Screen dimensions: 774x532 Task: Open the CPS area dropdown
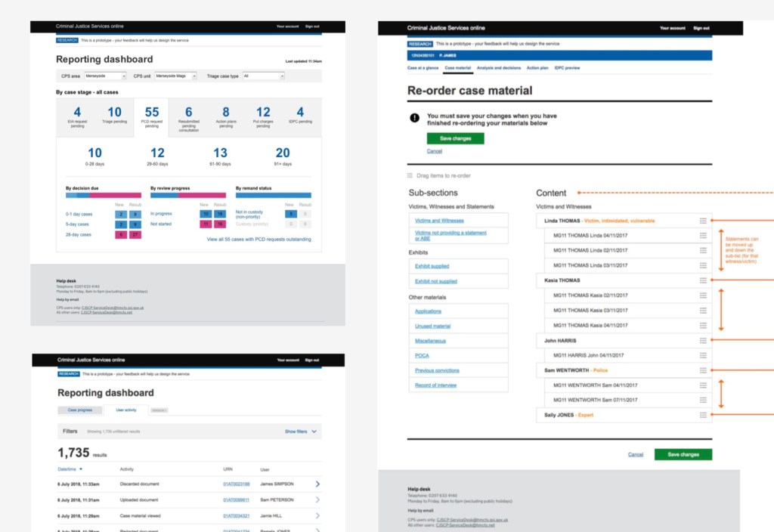[x=106, y=76]
